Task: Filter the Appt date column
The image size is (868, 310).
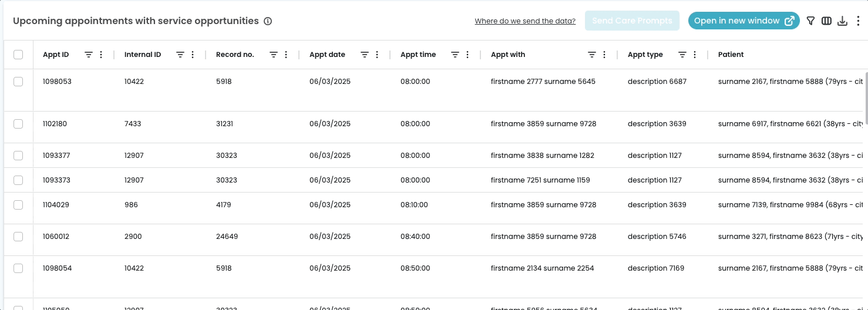Action: [x=365, y=55]
